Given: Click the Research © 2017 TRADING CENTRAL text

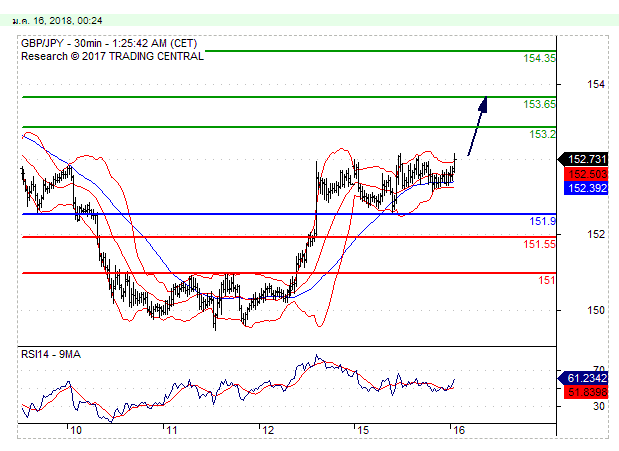Looking at the screenshot, I should tap(113, 56).
